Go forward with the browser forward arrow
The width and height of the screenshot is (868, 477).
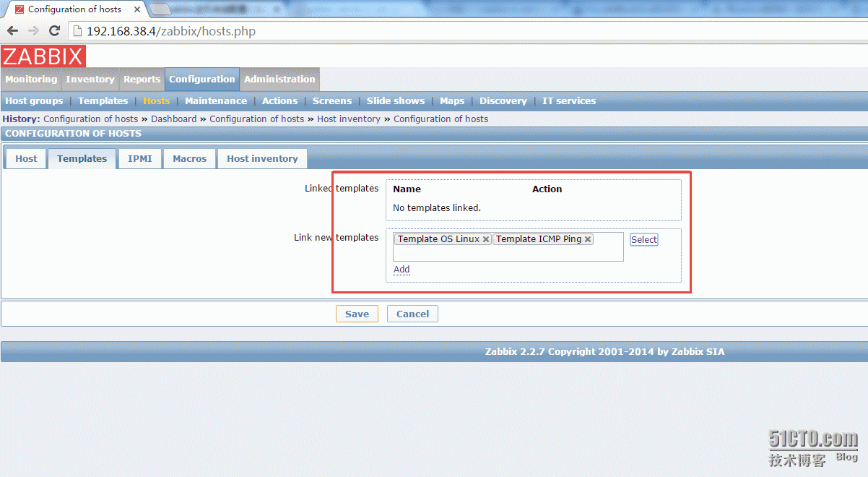33,31
